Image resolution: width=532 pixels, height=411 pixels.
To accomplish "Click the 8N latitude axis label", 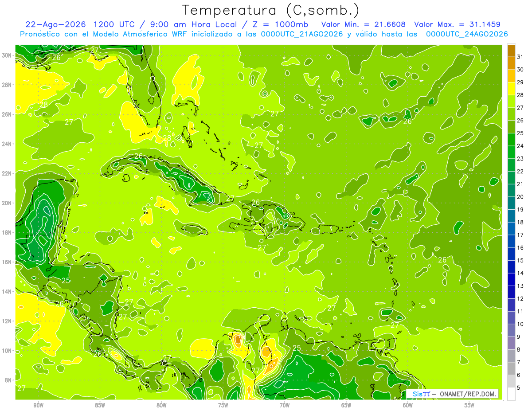I will pyautogui.click(x=8, y=380).
